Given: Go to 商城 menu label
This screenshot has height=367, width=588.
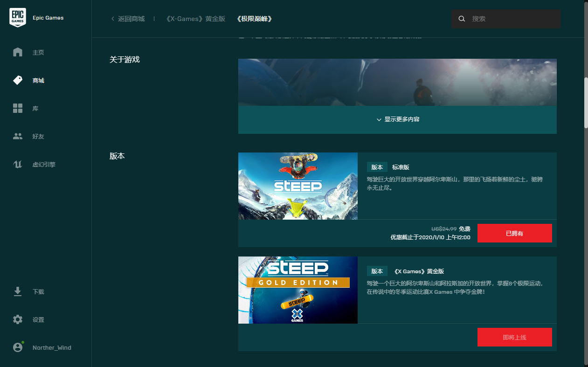Looking at the screenshot, I should tap(38, 81).
